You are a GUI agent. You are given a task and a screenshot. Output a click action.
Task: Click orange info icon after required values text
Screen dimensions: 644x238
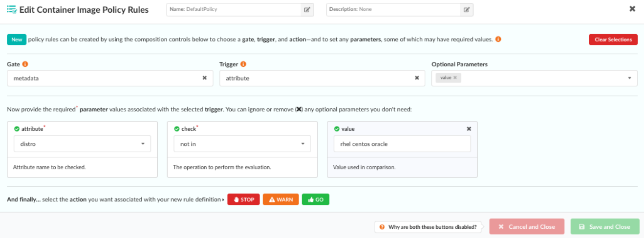coord(498,40)
